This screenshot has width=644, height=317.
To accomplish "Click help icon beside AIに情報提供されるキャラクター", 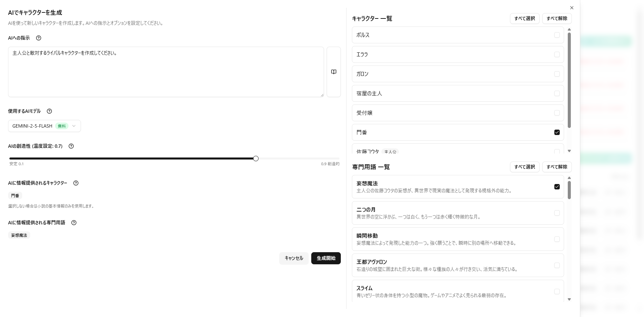I will click(76, 183).
